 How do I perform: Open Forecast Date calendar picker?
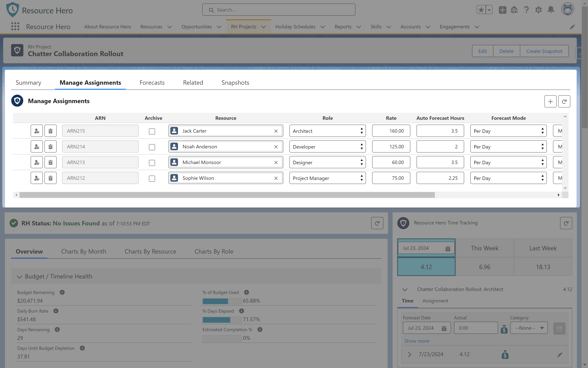click(444, 328)
